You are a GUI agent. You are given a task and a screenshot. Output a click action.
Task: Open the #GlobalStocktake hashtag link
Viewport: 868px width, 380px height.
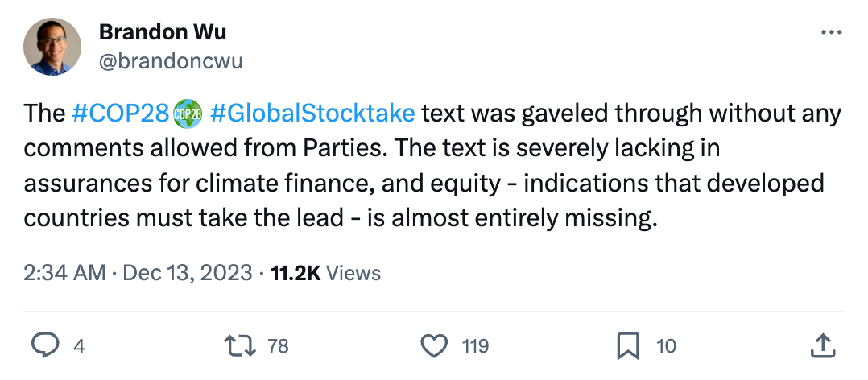tap(312, 114)
